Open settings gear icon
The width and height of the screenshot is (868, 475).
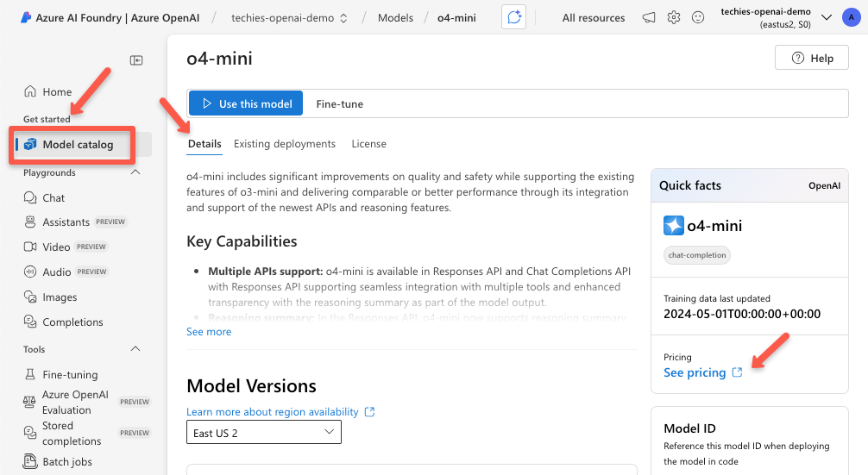point(674,18)
